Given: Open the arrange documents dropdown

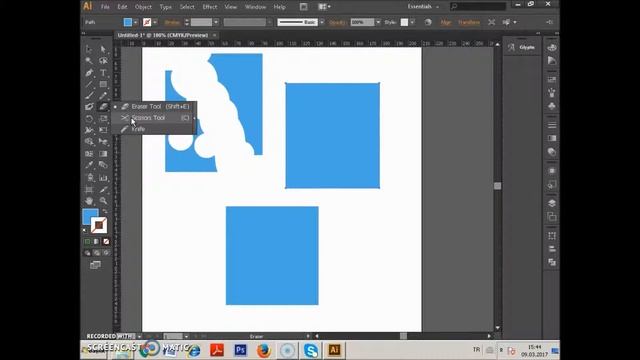Looking at the screenshot, I should coord(325,7).
